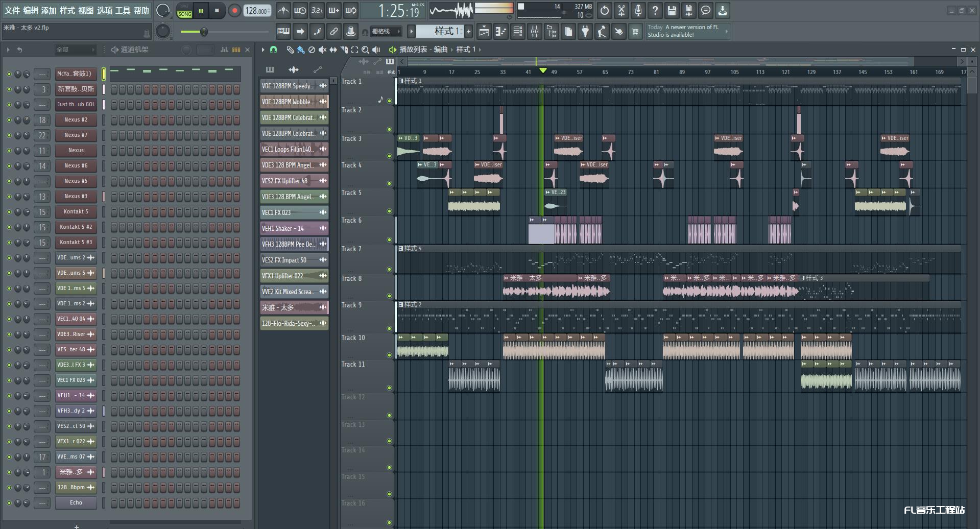Save the project with floppy icon

[x=672, y=10]
